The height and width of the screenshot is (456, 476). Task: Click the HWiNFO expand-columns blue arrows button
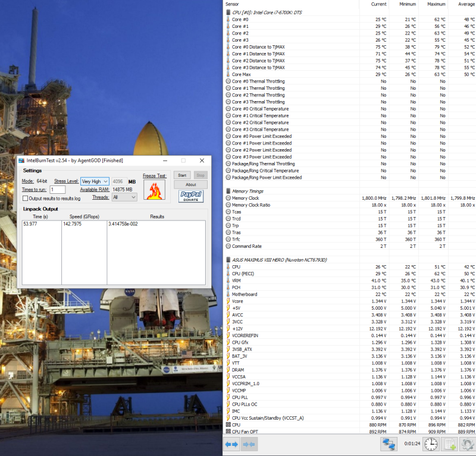[x=231, y=445]
